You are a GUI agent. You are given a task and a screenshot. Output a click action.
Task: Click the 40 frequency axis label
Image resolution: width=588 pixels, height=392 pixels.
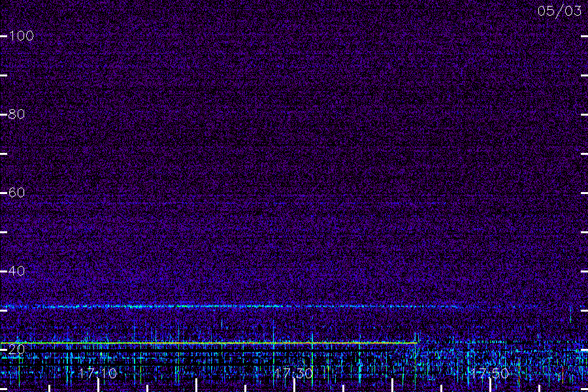(16, 271)
